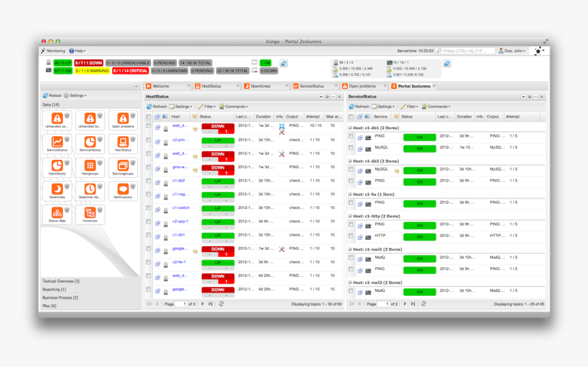Expand the Tactical Overview (3) section
The width and height of the screenshot is (588, 367).
90,281
